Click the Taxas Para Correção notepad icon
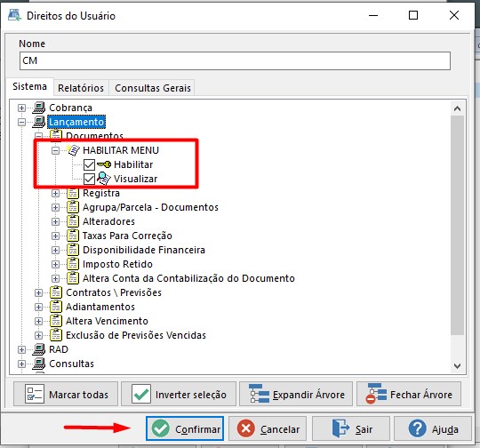The height and width of the screenshot is (448, 480). [x=73, y=236]
